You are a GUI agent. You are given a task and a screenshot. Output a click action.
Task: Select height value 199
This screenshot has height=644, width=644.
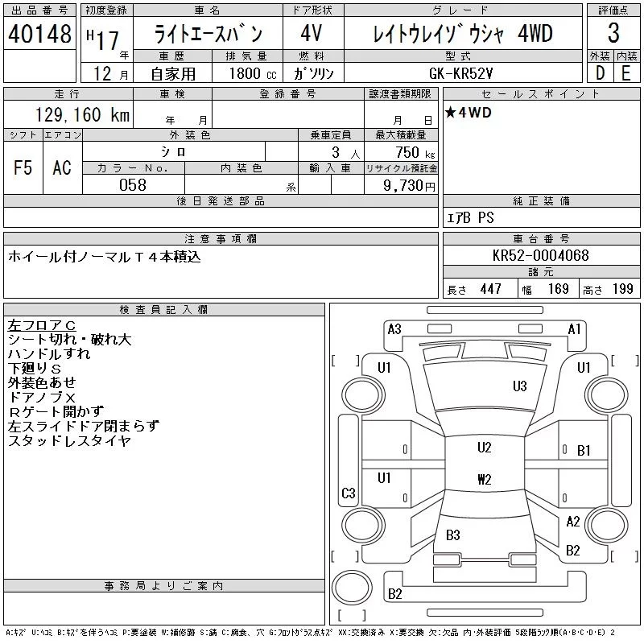point(622,289)
